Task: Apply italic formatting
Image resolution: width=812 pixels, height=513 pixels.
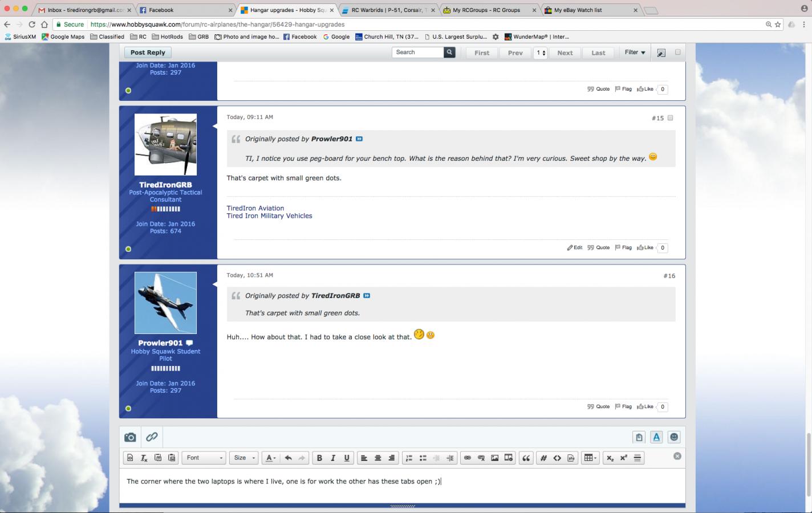Action: click(333, 458)
